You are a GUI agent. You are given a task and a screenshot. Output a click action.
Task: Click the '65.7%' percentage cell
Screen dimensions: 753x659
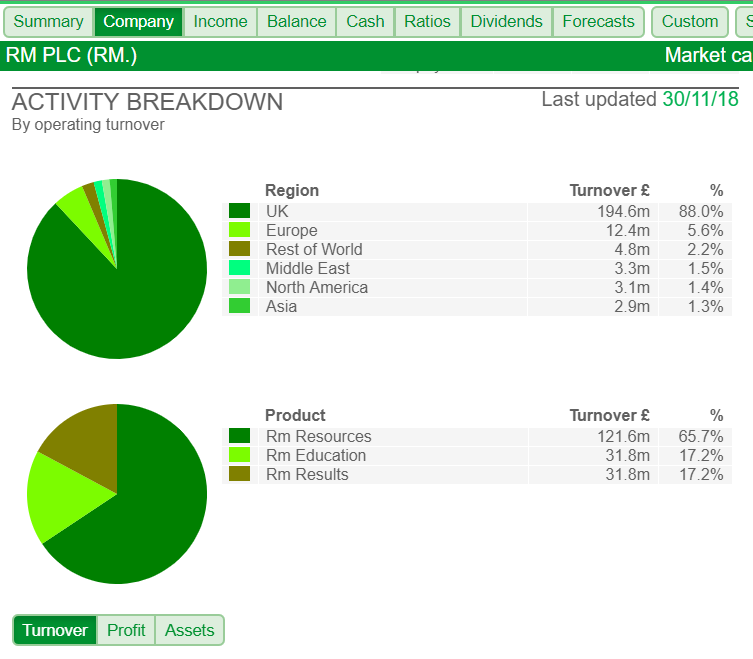point(701,436)
